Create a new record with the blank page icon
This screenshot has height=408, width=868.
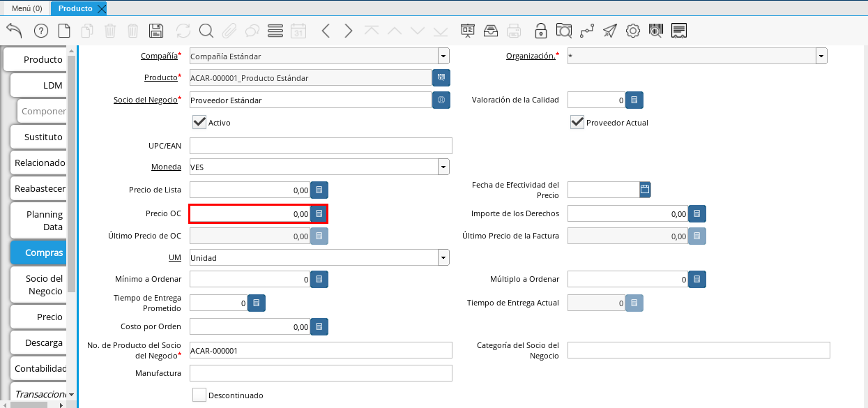[64, 31]
